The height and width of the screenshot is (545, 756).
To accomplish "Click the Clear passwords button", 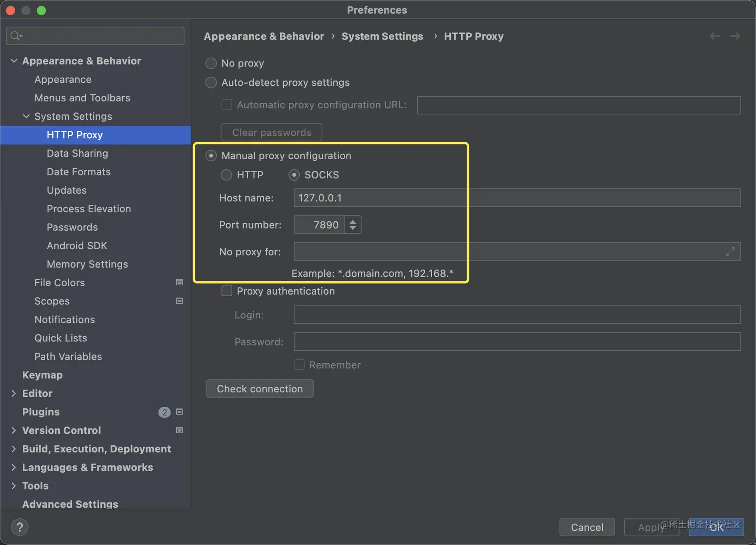I will coord(272,132).
